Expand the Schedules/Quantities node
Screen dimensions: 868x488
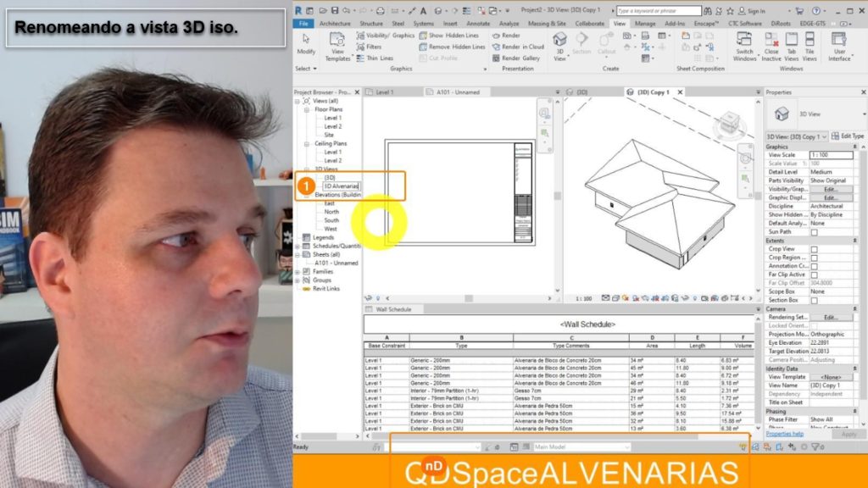coord(297,247)
